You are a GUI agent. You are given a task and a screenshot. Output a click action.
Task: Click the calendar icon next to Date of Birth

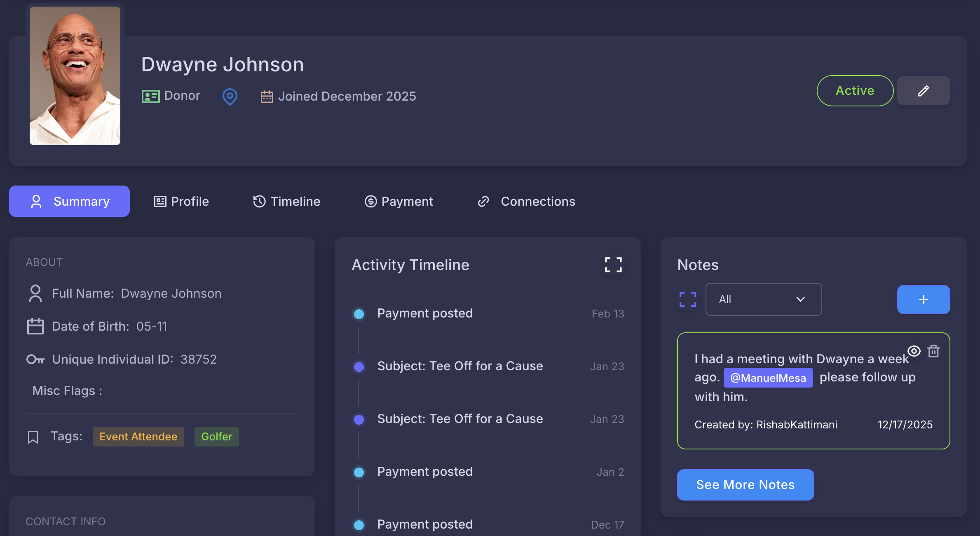(35, 326)
